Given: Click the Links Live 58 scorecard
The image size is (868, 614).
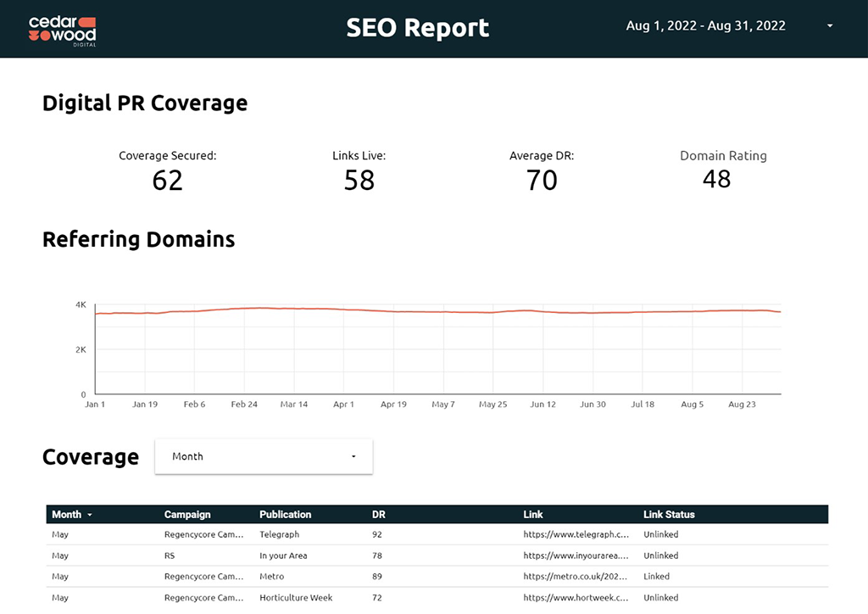Looking at the screenshot, I should 359,170.
